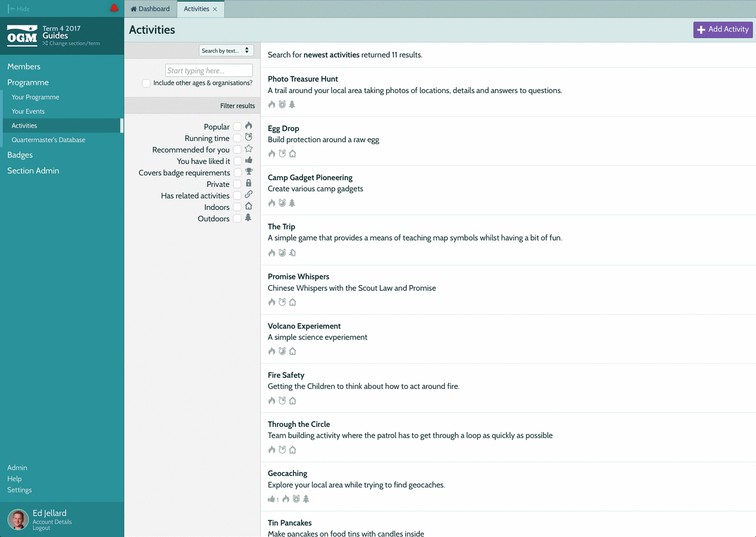Click the thumbs-up icon under Geocaching

271,499
